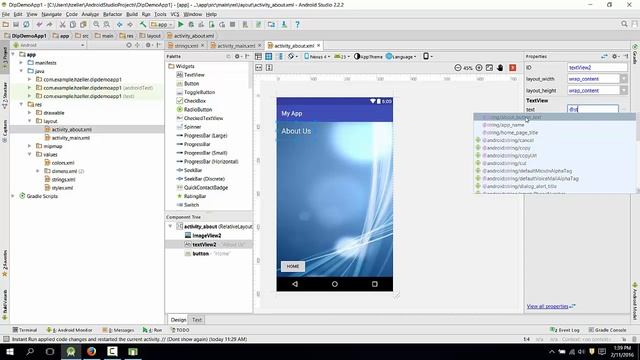Click the Project pane gear settings icon
The height and width of the screenshot is (360, 640).
tap(149, 45)
